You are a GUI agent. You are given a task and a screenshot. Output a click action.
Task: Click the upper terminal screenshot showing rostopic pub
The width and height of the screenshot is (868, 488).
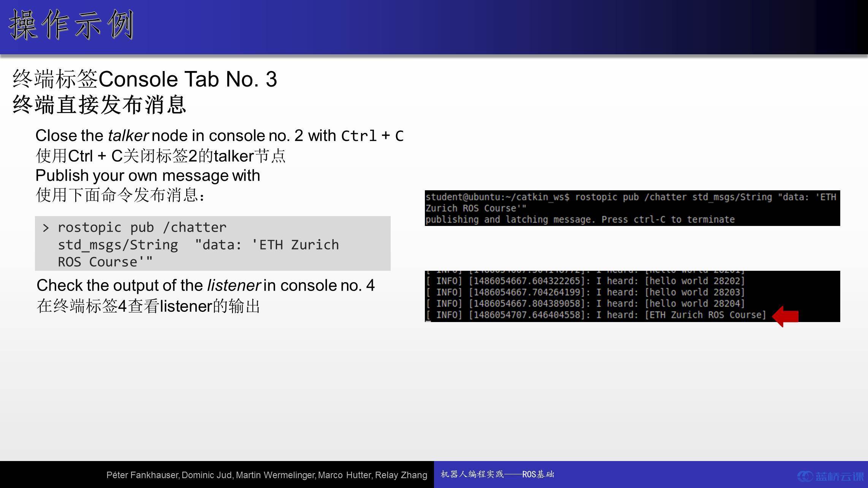[x=632, y=208]
